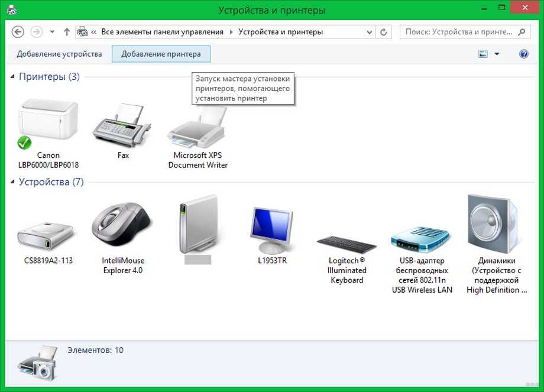
Task: Open the help question mark icon
Action: (x=523, y=54)
